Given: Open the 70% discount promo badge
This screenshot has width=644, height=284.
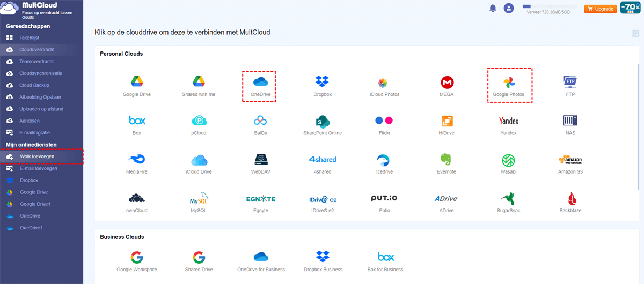Looking at the screenshot, I should 629,8.
